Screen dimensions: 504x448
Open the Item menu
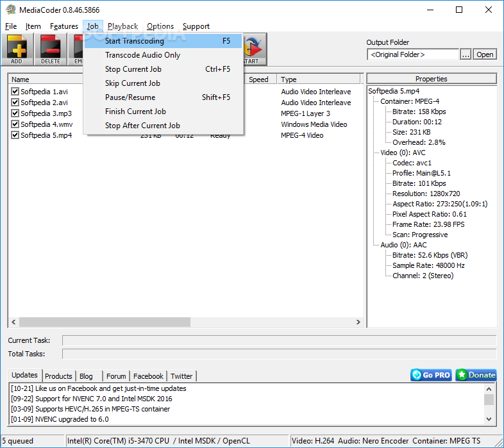pyautogui.click(x=33, y=26)
